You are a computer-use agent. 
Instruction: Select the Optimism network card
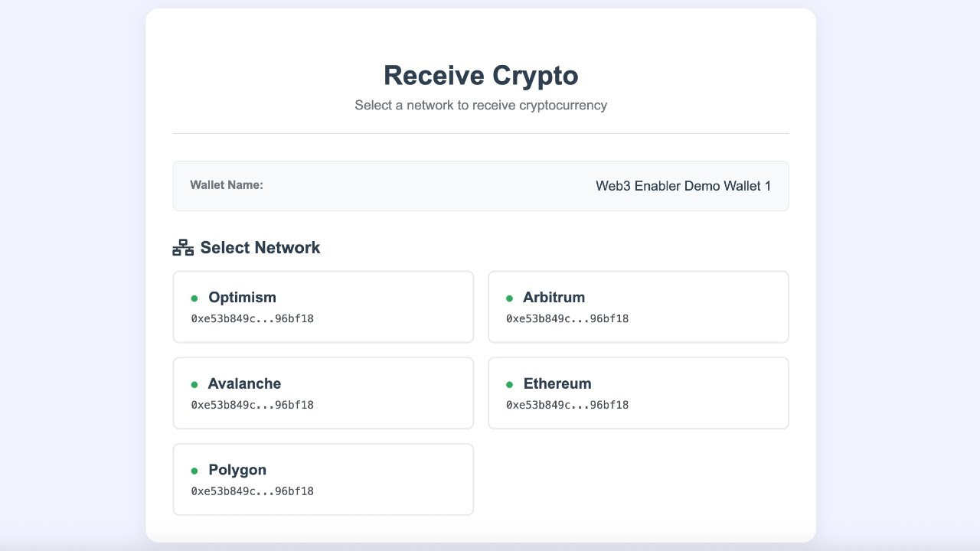[x=323, y=307]
